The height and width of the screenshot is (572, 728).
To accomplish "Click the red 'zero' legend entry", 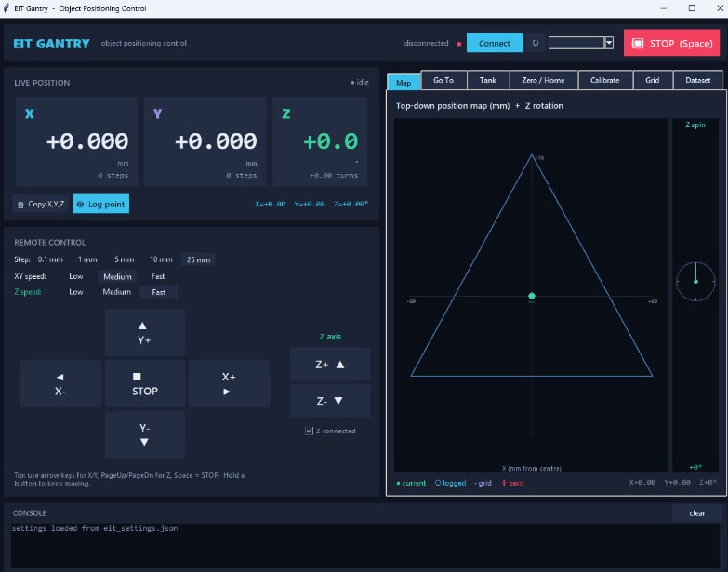I will [x=512, y=483].
